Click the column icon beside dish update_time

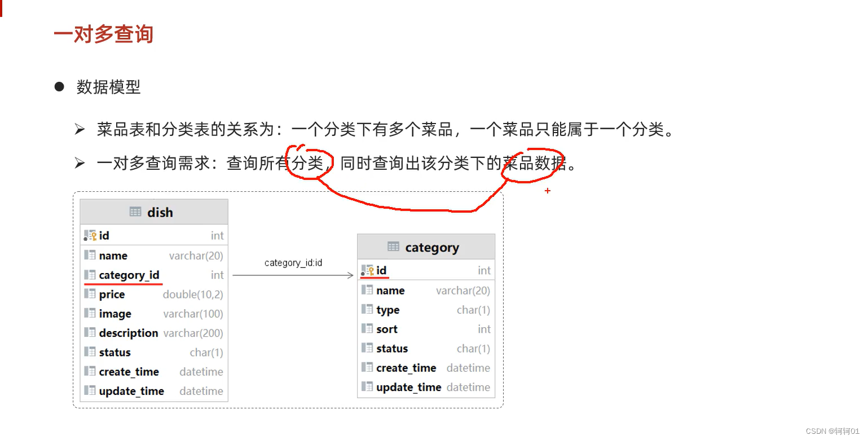click(x=90, y=390)
